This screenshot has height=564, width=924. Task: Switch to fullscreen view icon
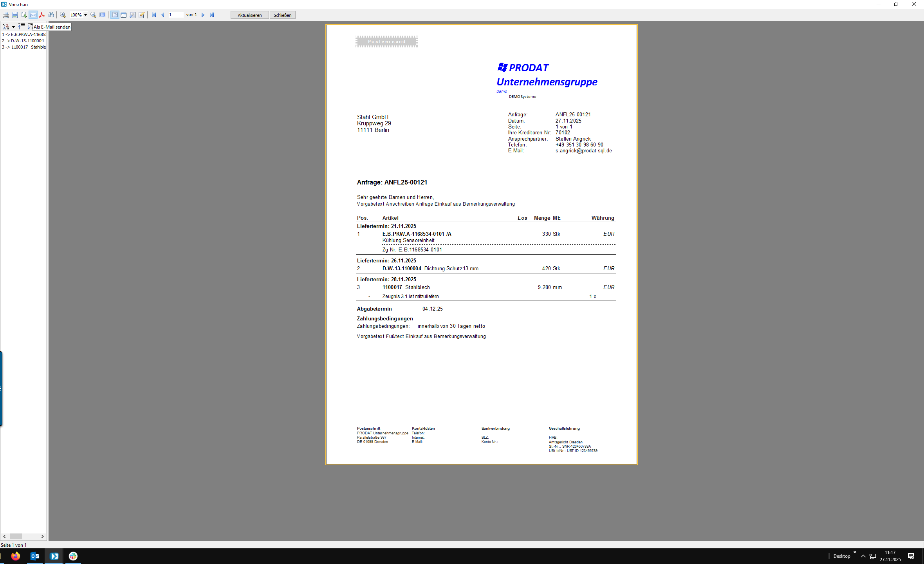coord(103,15)
